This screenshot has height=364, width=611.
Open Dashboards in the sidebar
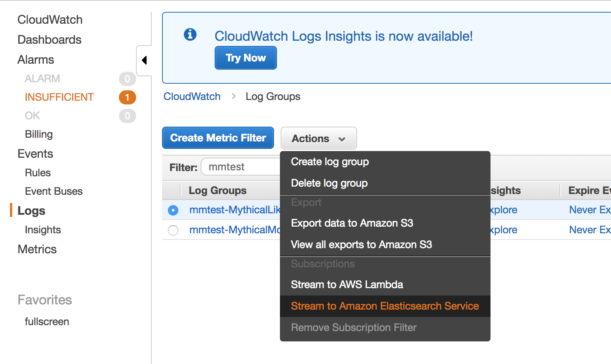click(x=50, y=40)
